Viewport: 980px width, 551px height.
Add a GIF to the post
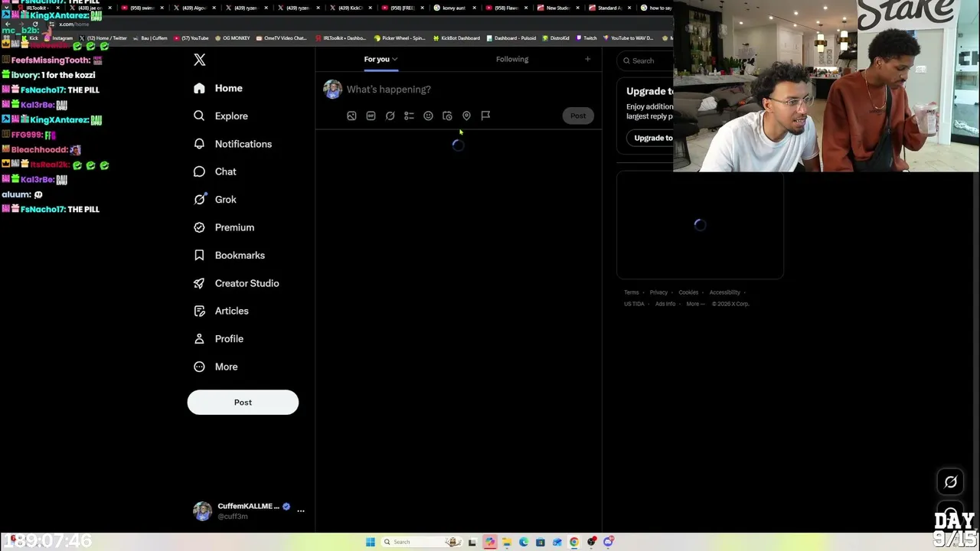point(371,116)
